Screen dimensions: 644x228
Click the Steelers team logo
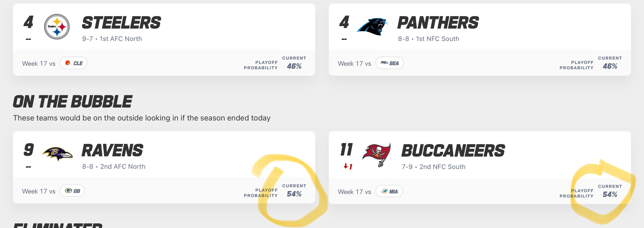tap(57, 27)
